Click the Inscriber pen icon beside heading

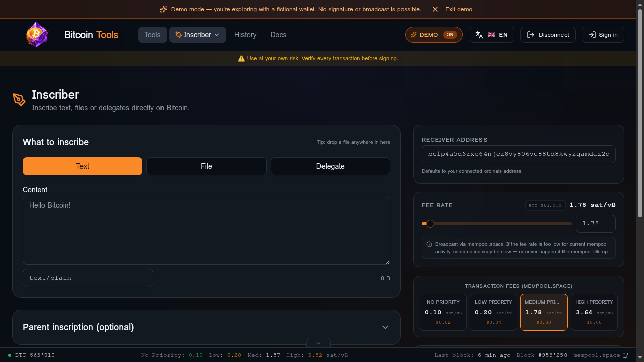[x=19, y=99]
